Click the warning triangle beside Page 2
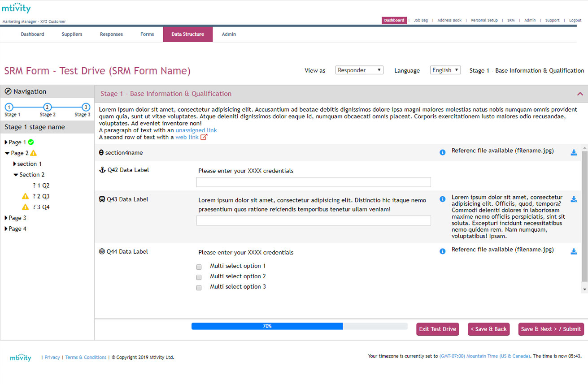588x384 pixels. click(34, 153)
